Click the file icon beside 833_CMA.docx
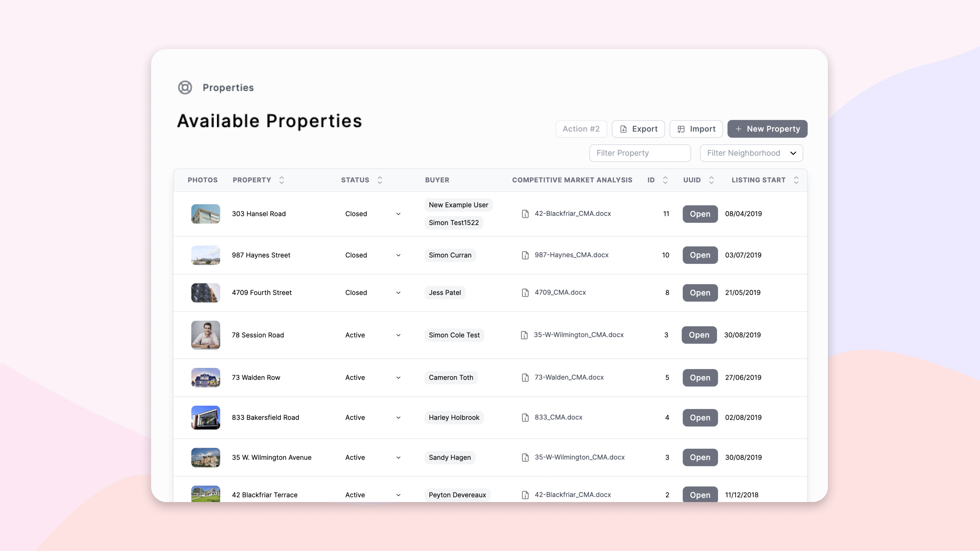This screenshot has height=551, width=980. tap(525, 417)
